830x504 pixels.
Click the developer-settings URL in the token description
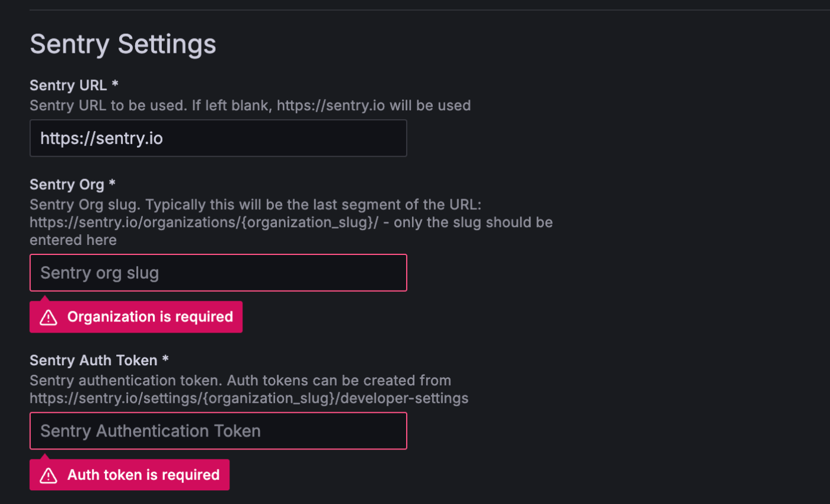(x=249, y=398)
